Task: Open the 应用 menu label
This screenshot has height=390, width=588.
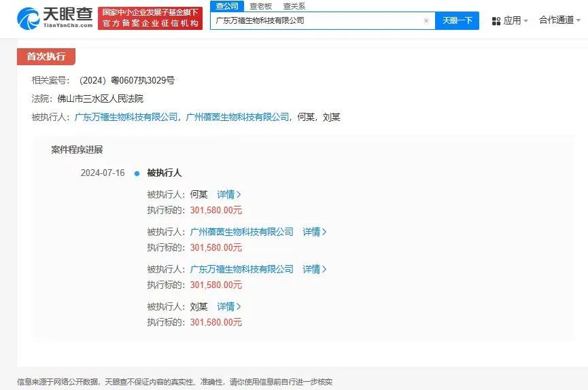Action: point(513,20)
